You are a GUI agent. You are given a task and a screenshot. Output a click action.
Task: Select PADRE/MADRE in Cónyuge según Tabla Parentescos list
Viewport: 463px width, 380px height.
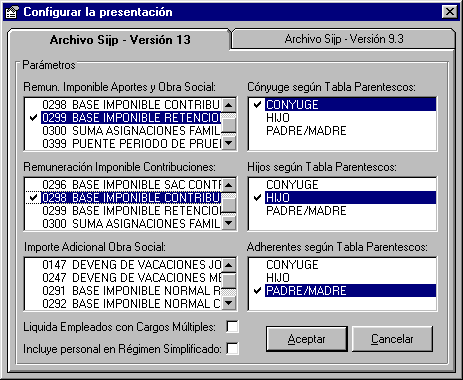(343, 131)
